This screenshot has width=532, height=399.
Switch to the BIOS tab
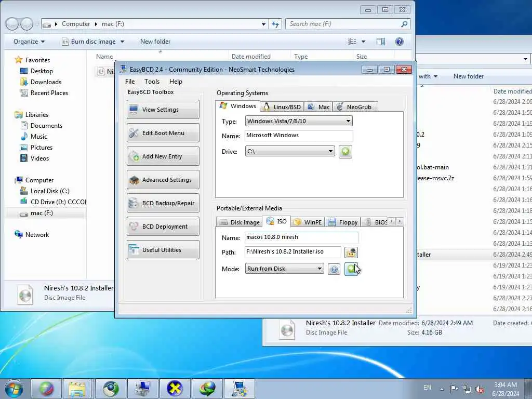pyautogui.click(x=375, y=222)
